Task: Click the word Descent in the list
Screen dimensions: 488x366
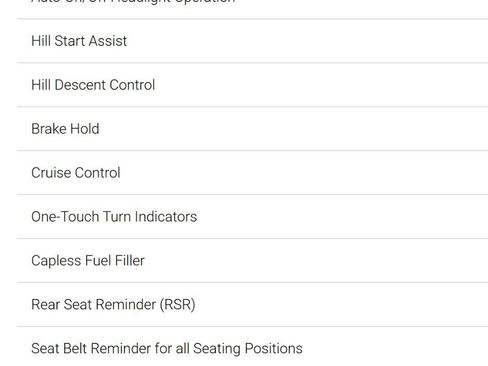Action: click(x=80, y=85)
